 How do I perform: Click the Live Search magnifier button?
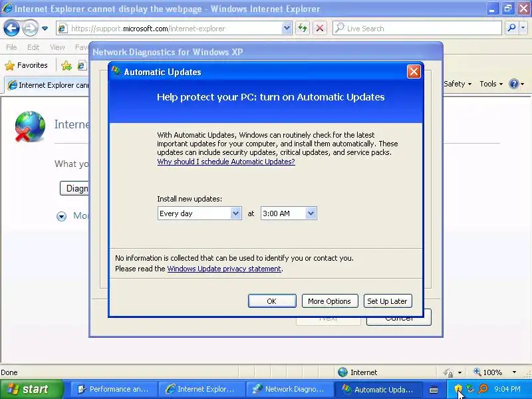pos(511,29)
